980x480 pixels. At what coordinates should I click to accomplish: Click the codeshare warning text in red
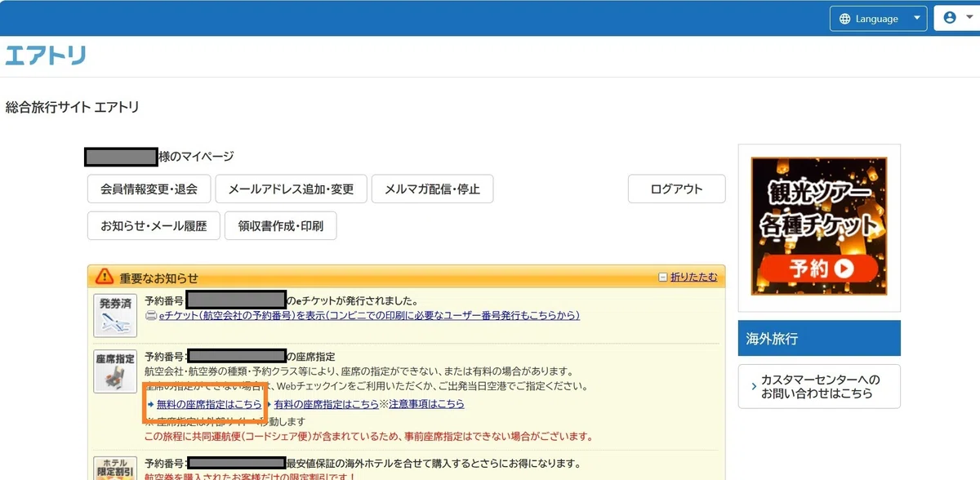[368, 437]
